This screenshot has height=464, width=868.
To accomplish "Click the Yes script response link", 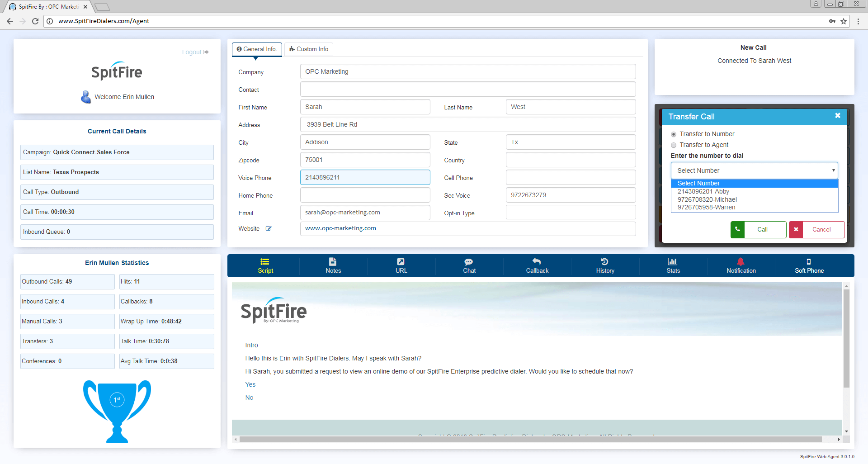I will [250, 384].
